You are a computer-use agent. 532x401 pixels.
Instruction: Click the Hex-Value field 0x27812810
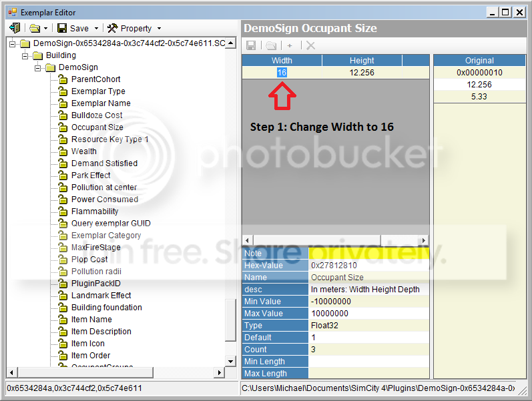369,266
